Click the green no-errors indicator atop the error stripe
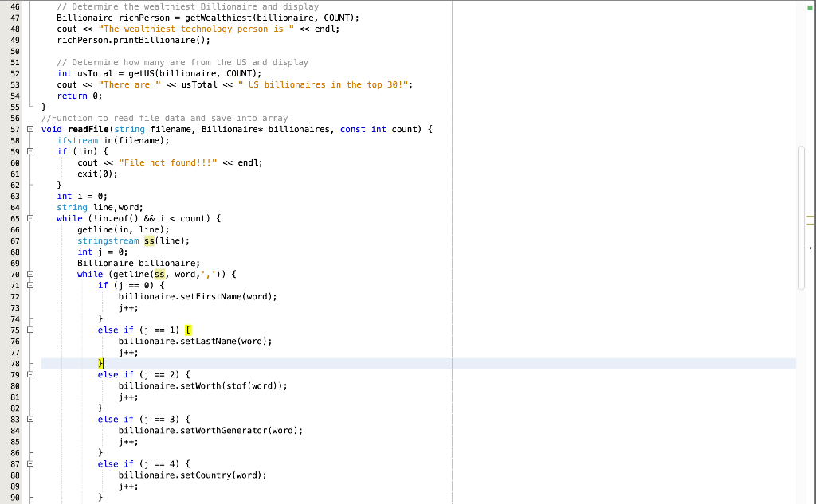 point(810,10)
